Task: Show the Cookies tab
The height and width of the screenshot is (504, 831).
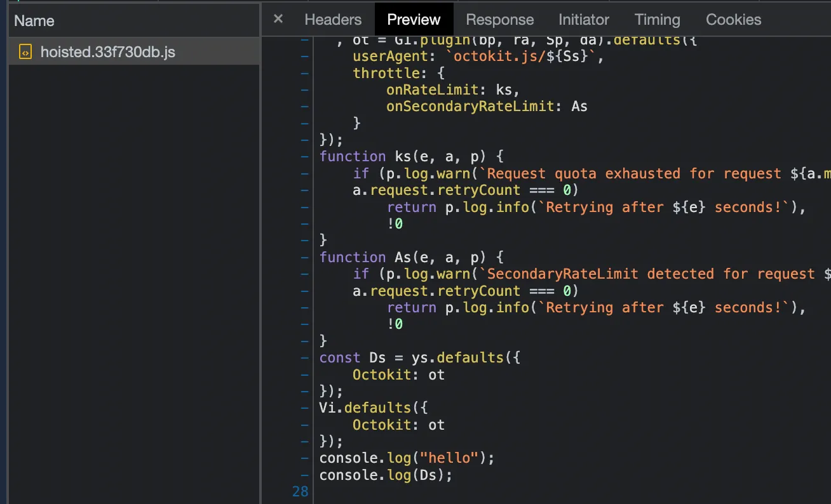Action: 734,20
